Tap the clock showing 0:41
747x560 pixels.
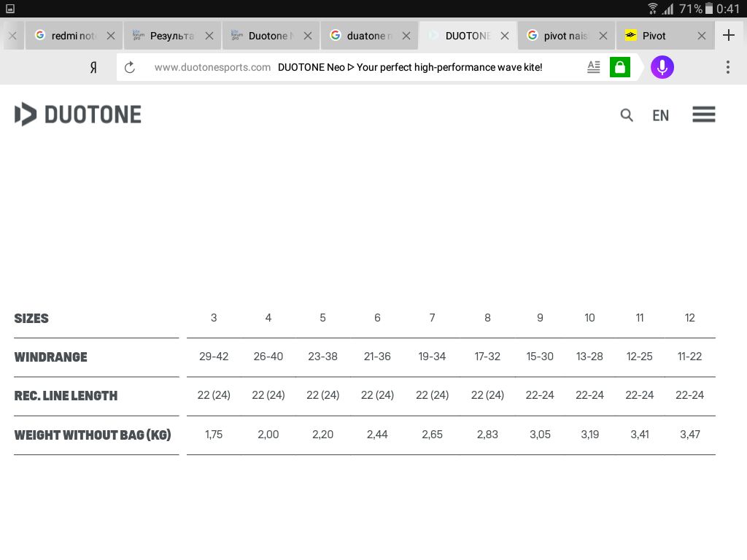tap(727, 9)
